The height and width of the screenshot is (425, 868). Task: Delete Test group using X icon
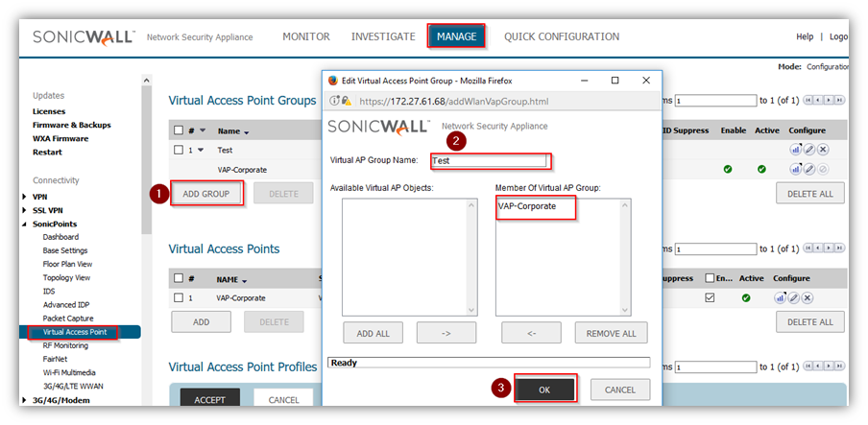tap(823, 150)
